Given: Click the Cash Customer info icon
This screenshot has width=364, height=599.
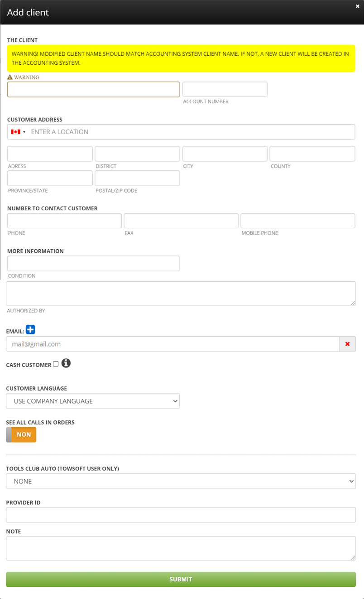Looking at the screenshot, I should click(x=66, y=363).
